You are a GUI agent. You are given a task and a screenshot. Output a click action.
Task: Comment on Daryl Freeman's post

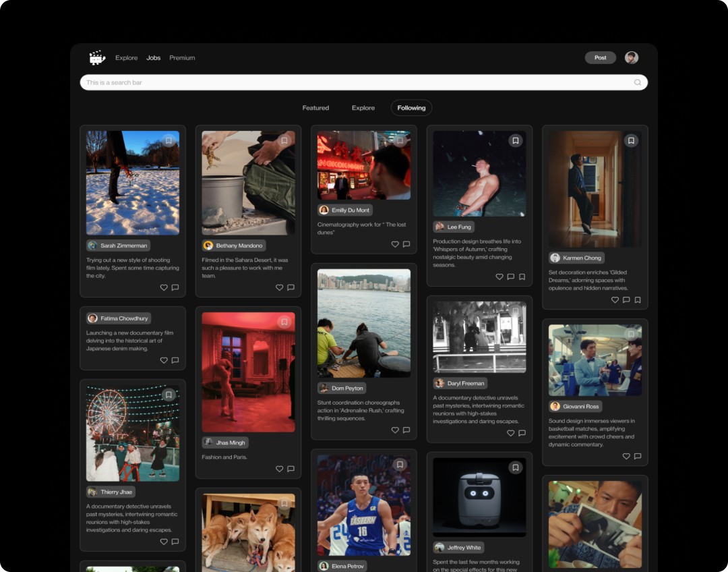[x=522, y=433]
